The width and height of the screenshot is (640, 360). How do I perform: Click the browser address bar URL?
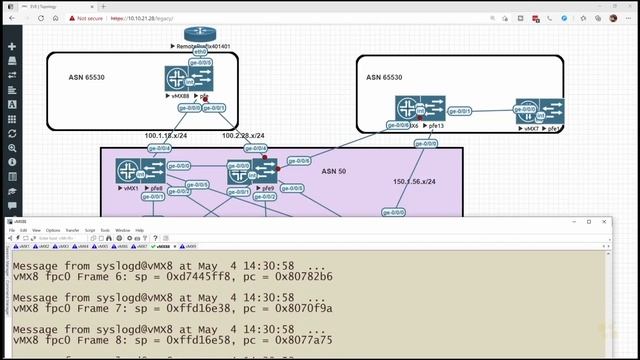[x=142, y=18]
